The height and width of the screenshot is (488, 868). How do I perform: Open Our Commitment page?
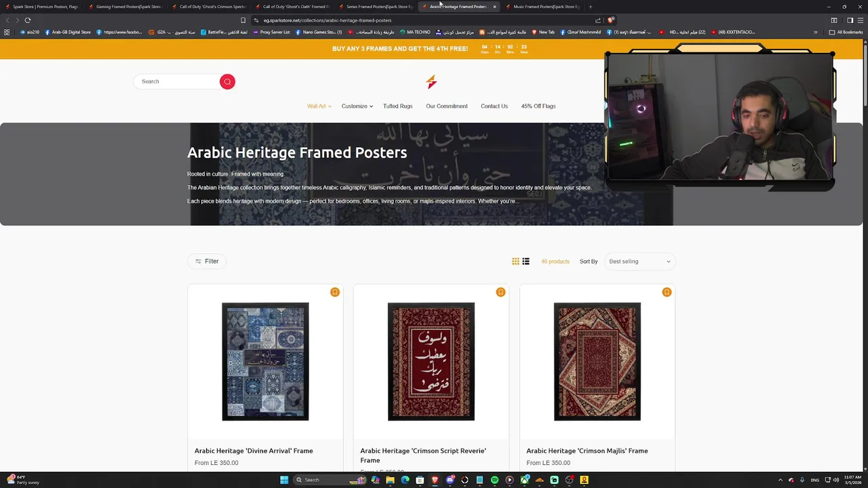tap(447, 106)
